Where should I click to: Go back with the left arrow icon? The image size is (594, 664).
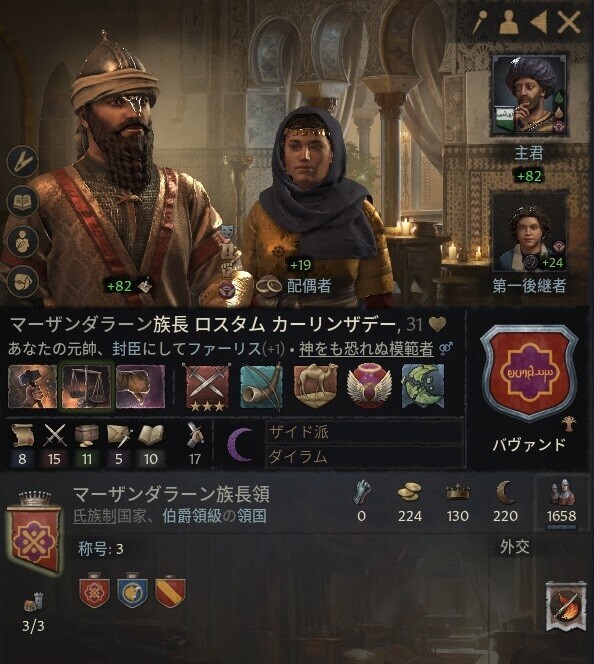pos(539,22)
